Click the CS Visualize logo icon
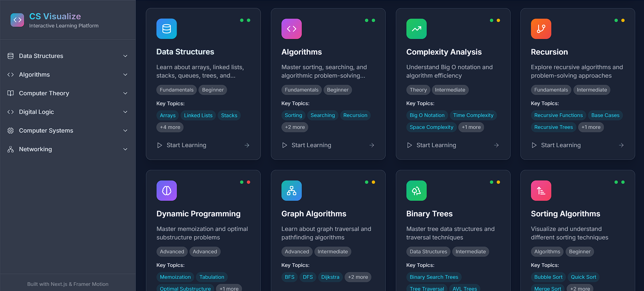 (17, 20)
